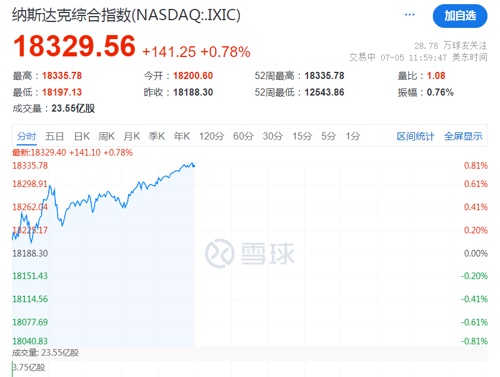Viewport: 500px width, 377px height.
Task: Show the 60分 interval chart
Action: [243, 136]
